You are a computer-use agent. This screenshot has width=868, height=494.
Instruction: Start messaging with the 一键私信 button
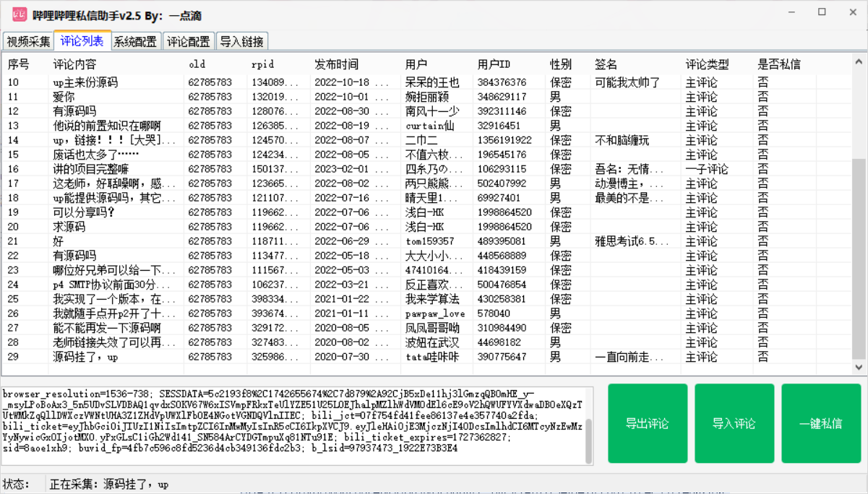(x=821, y=423)
